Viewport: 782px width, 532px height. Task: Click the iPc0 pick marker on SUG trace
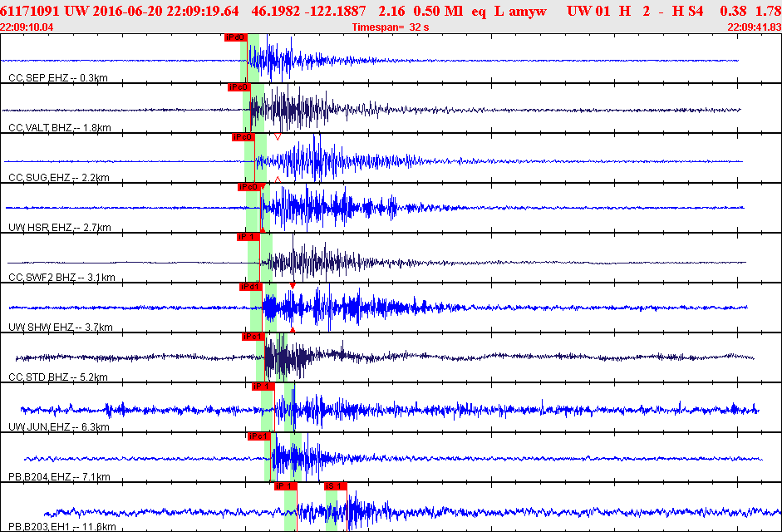[x=243, y=137]
